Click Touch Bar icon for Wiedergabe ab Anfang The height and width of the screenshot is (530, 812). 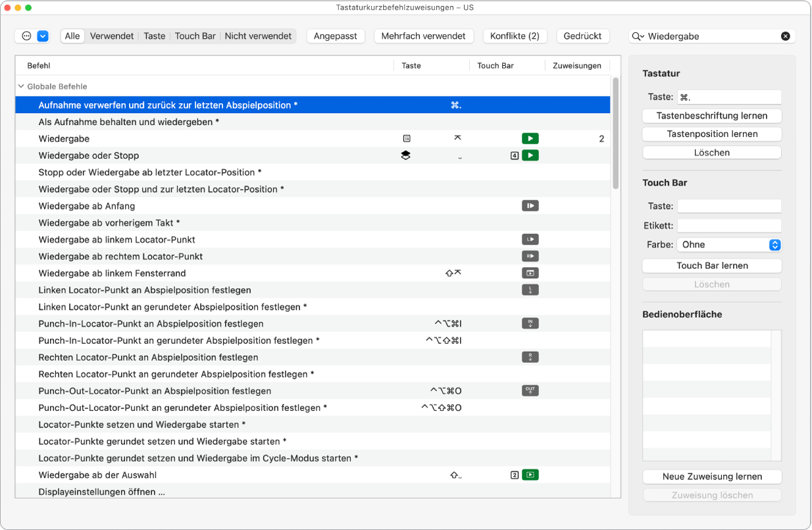530,206
